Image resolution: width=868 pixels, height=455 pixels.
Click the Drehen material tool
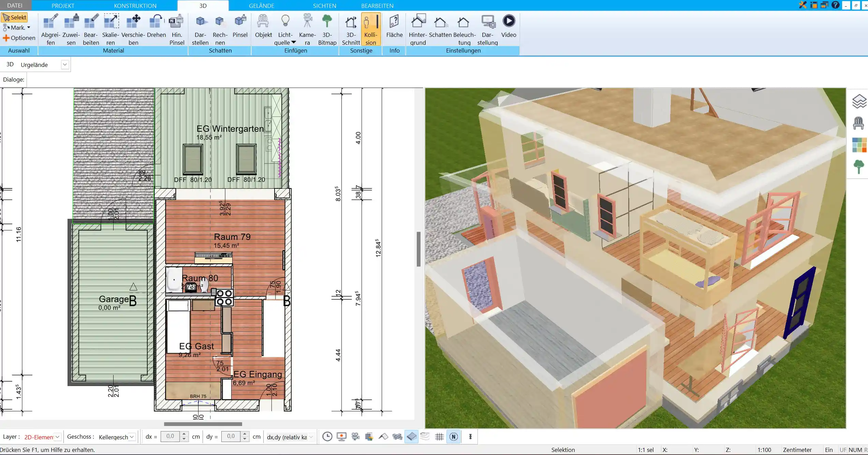coord(157,26)
